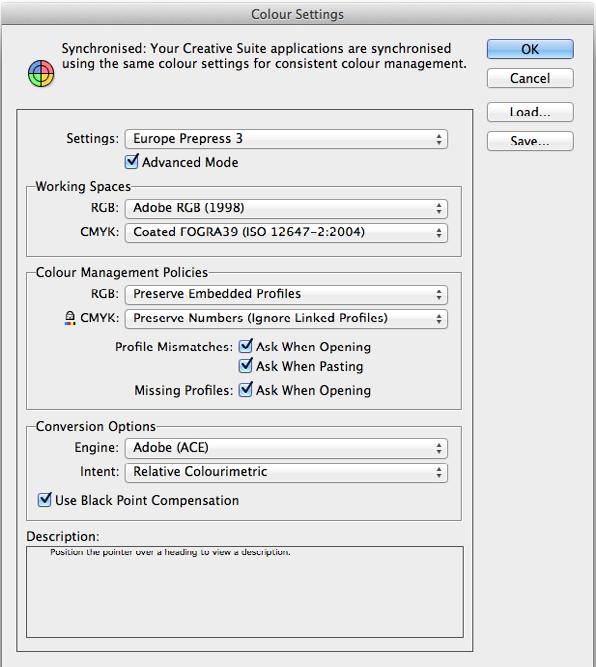Click the Cancel button
Screen dimensions: 596x667
(x=530, y=78)
